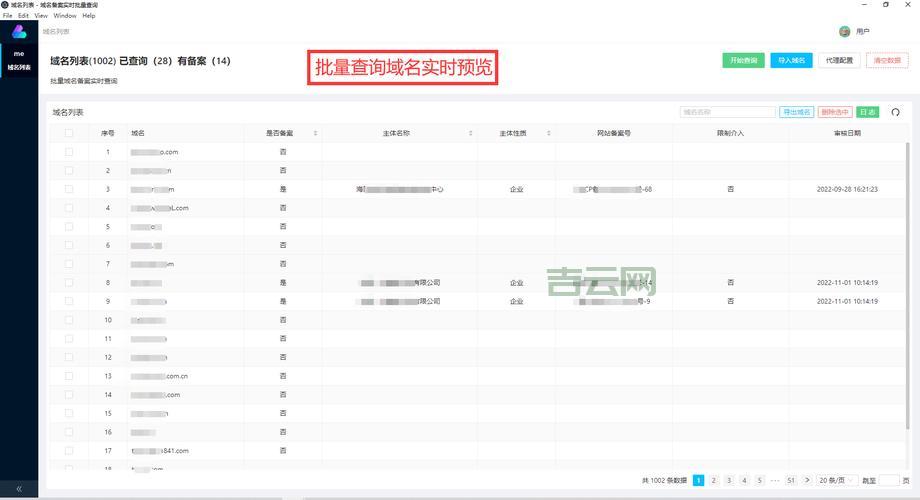
Task: Sort by 主体名称 column sort icon
Action: point(471,133)
